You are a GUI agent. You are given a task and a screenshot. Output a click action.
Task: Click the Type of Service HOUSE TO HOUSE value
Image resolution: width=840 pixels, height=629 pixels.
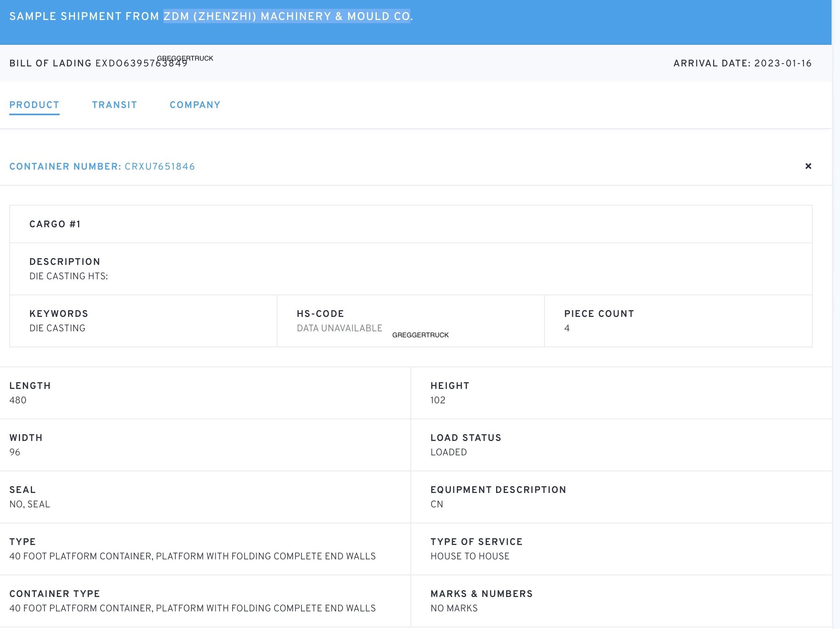tap(470, 556)
